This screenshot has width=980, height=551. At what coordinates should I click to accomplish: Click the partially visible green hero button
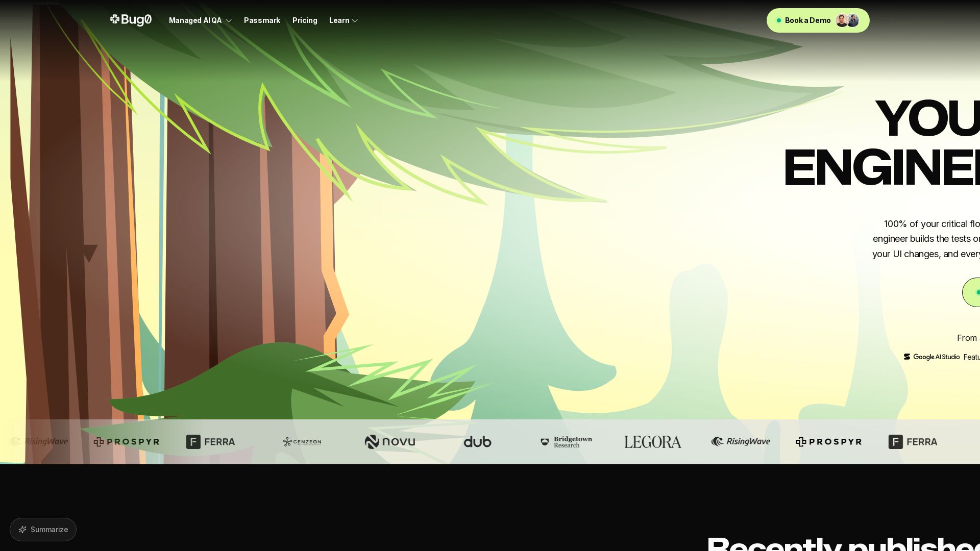[971, 292]
